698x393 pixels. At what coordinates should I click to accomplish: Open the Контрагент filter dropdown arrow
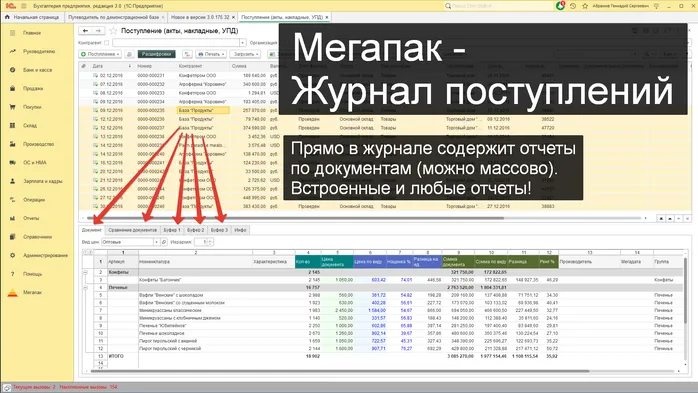243,43
